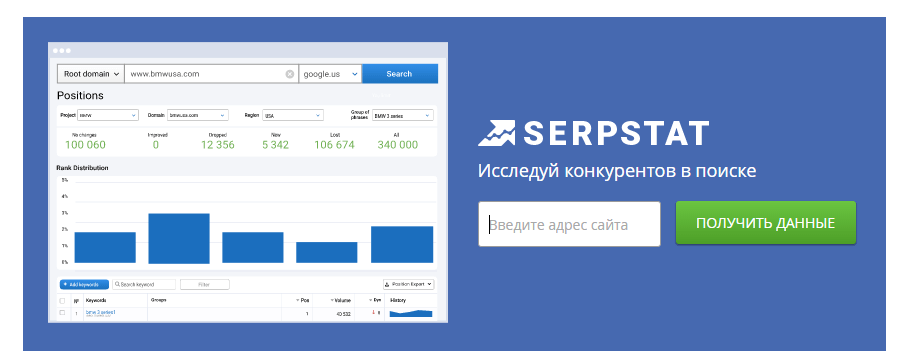The height and width of the screenshot is (361, 900).
Task: Open the Group of phrases dropdown
Action: tap(403, 115)
